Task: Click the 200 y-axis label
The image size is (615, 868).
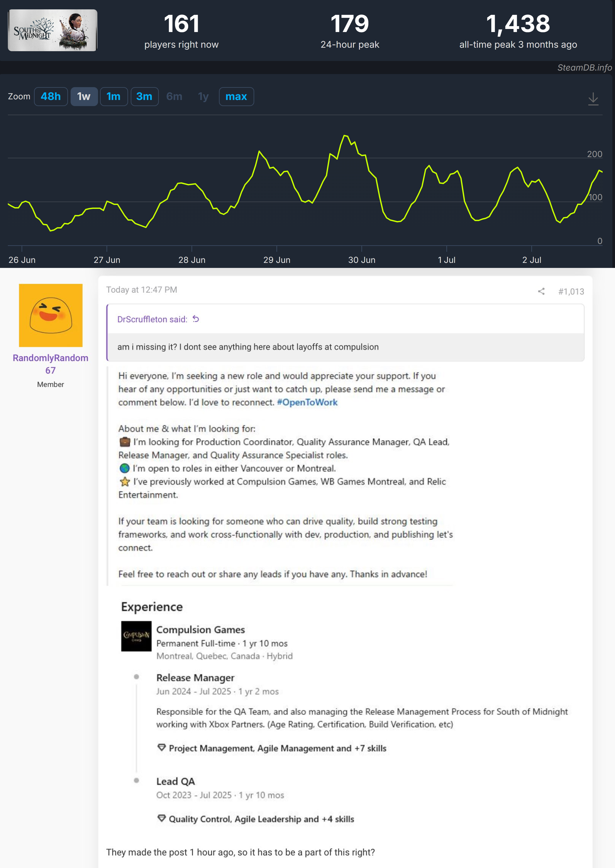Action: pos(595,154)
